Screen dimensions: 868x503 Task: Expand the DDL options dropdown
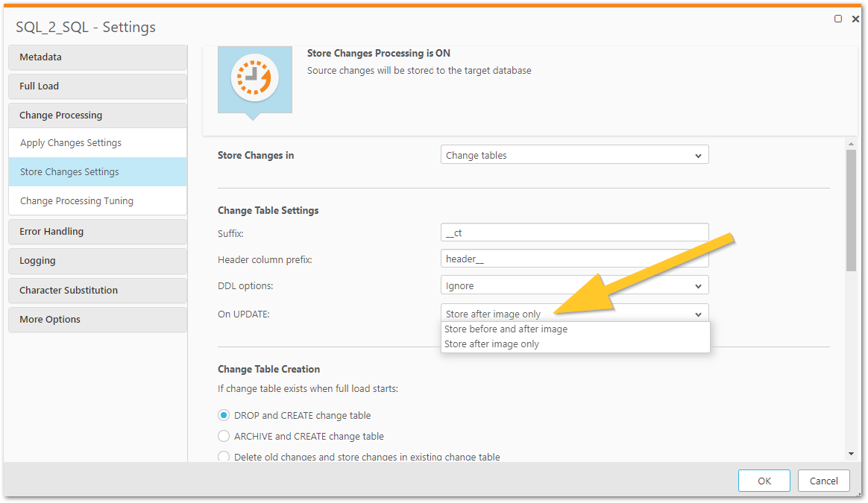[574, 285]
